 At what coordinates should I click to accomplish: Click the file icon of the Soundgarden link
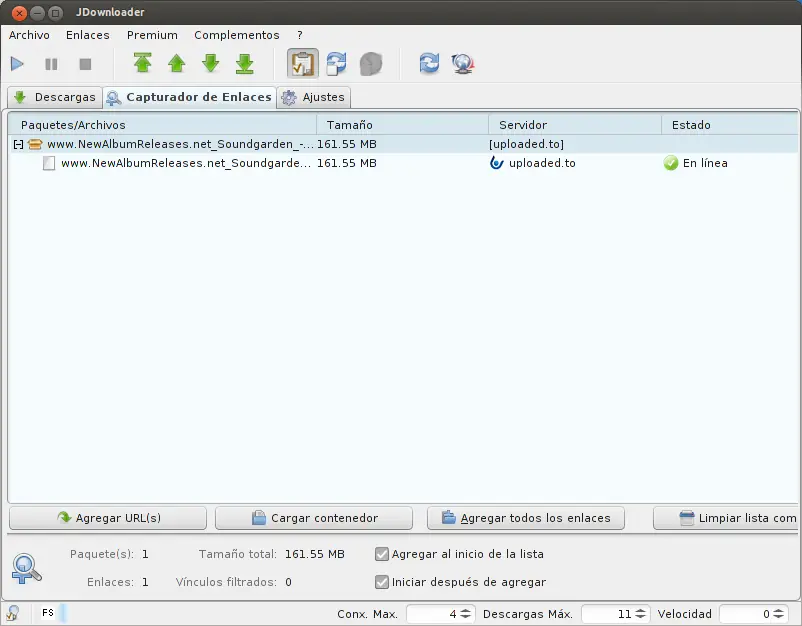[49, 164]
